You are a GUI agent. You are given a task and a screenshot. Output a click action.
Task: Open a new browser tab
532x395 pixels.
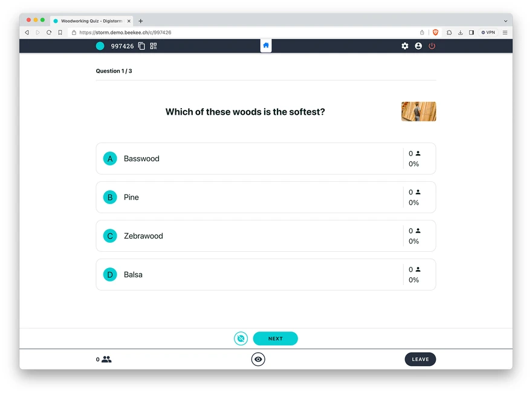[x=141, y=21]
